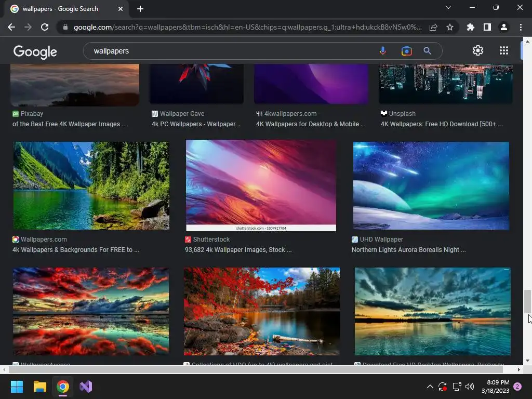Open the Unsplash city skyline thumbnail
The width and height of the screenshot is (532, 399).
coord(445,84)
